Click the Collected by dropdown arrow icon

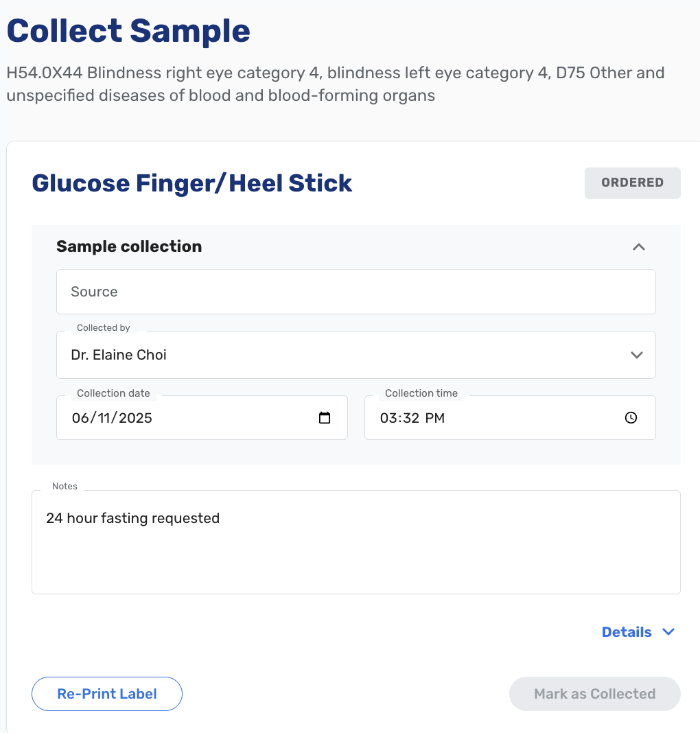pos(636,355)
